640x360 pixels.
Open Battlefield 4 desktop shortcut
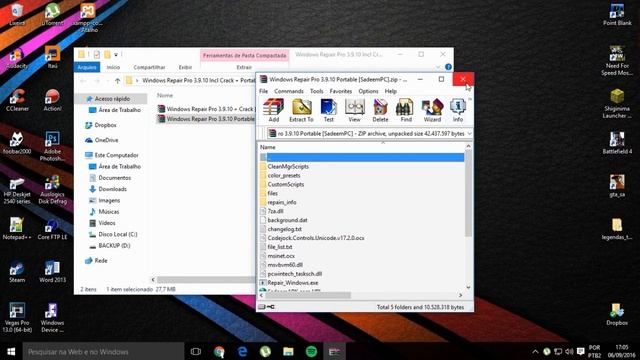tap(617, 143)
